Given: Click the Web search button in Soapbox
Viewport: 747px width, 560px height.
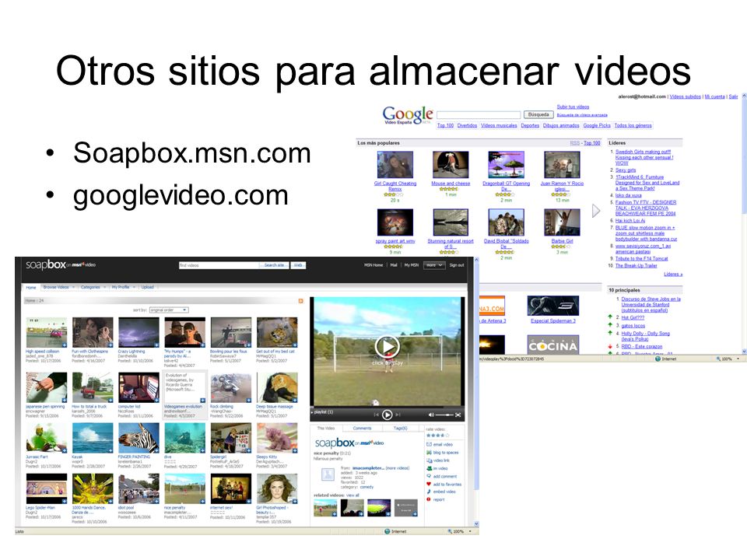Looking at the screenshot, I should [x=298, y=265].
